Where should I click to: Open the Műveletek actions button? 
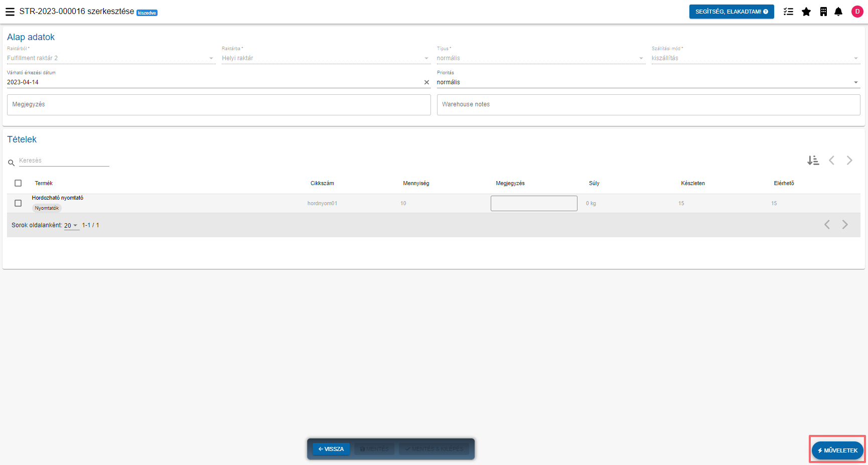pos(837,450)
